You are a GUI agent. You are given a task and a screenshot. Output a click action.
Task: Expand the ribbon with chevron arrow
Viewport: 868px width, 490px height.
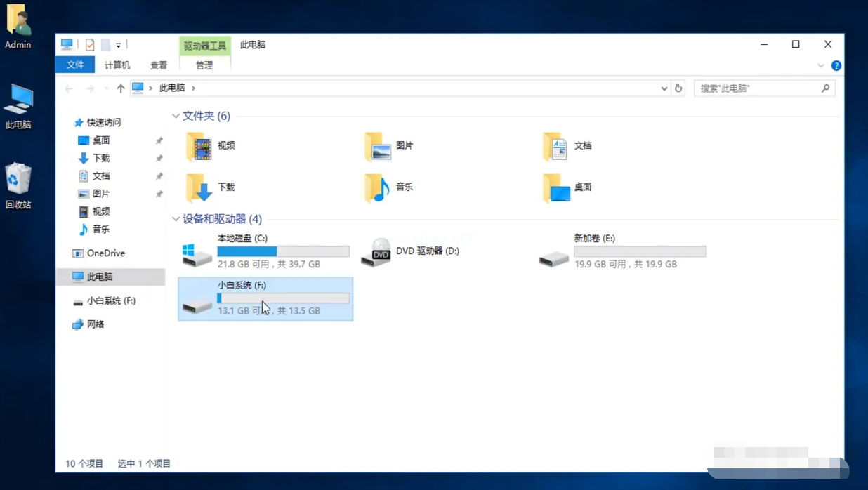[x=821, y=65]
